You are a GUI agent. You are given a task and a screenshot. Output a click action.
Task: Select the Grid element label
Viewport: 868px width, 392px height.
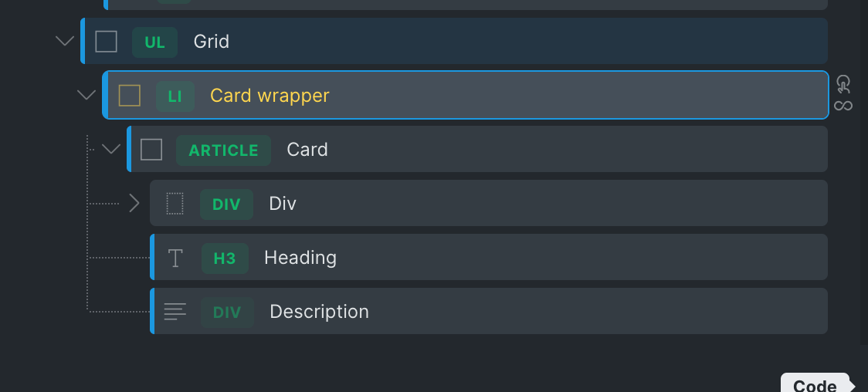(211, 42)
